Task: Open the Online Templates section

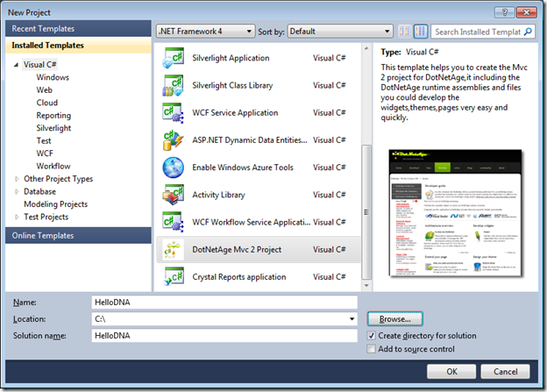Action: tap(79, 236)
